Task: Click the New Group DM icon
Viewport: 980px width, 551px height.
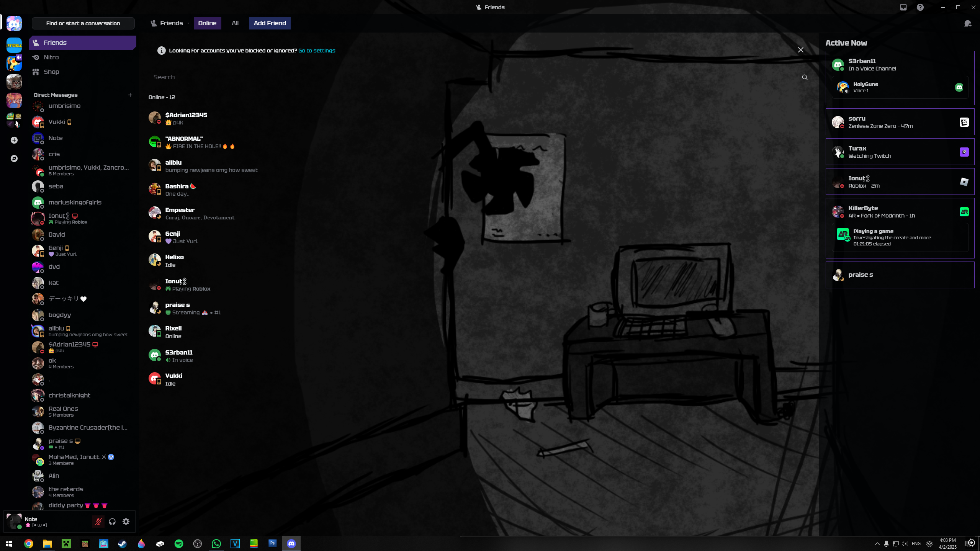Action: pos(967,24)
